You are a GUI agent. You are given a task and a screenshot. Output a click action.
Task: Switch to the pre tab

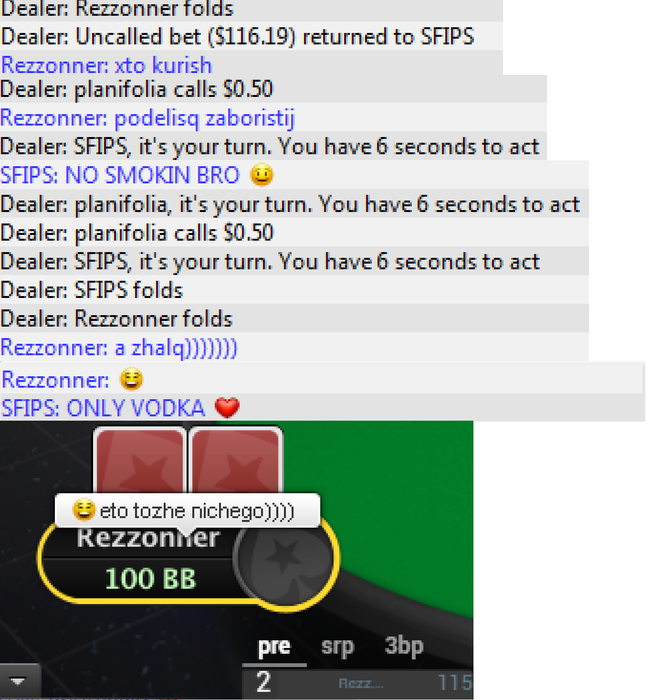274,646
